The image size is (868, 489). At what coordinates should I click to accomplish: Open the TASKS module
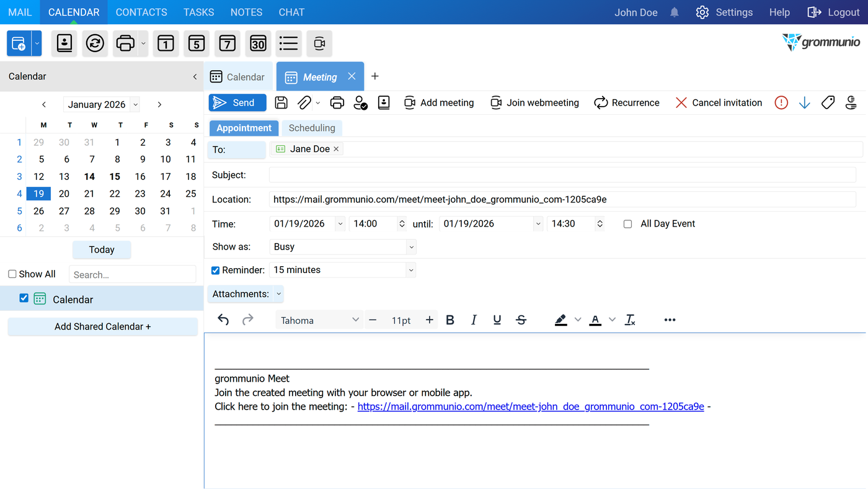click(x=198, y=12)
